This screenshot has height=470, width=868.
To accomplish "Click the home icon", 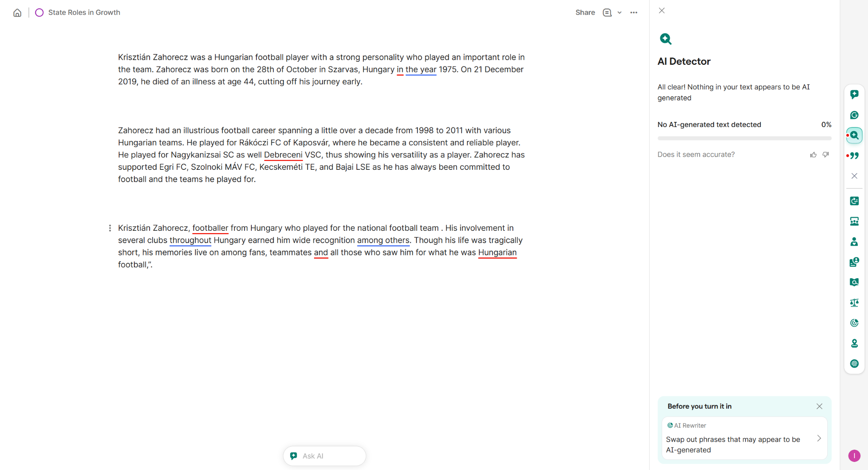I will [17, 13].
